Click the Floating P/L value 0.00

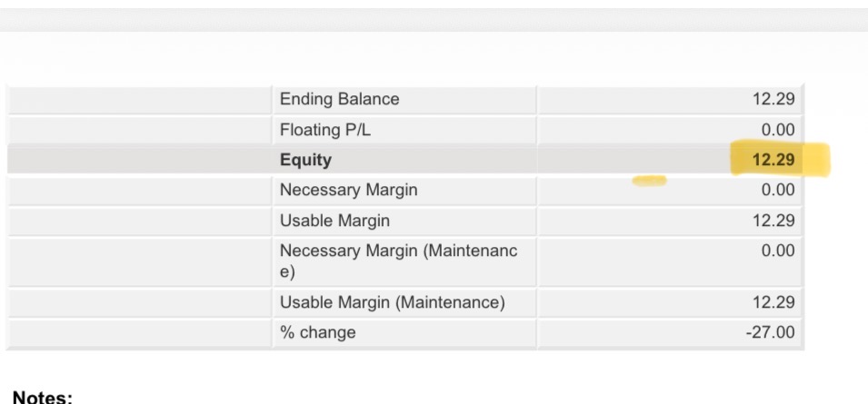click(778, 131)
